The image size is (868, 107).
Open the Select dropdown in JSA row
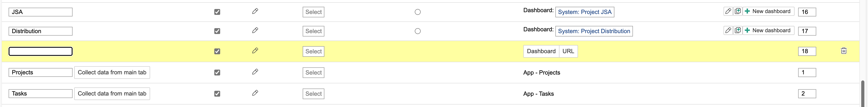point(313,12)
